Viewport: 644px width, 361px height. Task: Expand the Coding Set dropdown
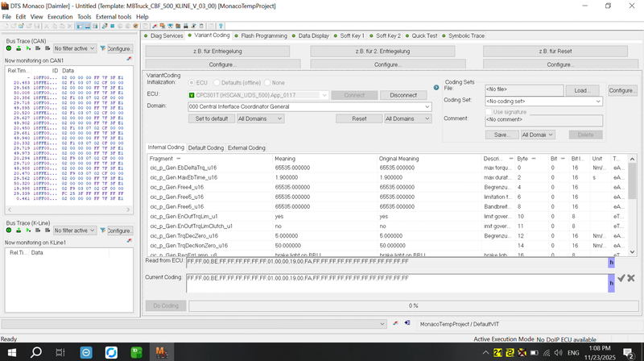pyautogui.click(x=597, y=100)
